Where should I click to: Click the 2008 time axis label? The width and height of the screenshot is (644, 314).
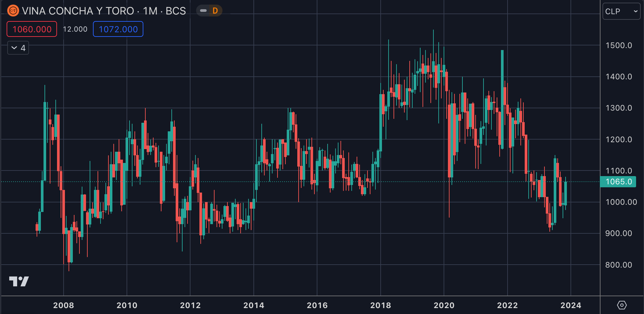[x=64, y=305]
